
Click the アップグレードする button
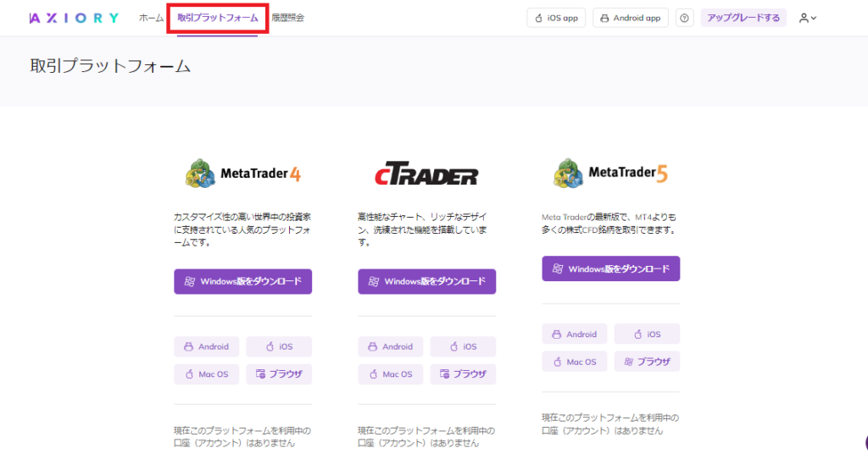[x=743, y=18]
